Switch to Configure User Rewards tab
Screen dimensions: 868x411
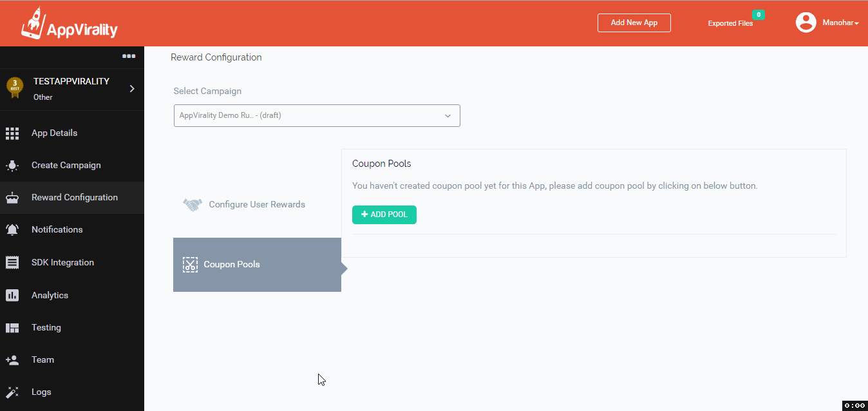pyautogui.click(x=257, y=205)
